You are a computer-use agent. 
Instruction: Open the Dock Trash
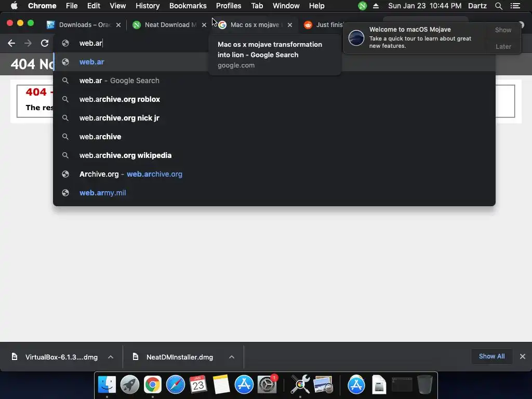(424, 384)
